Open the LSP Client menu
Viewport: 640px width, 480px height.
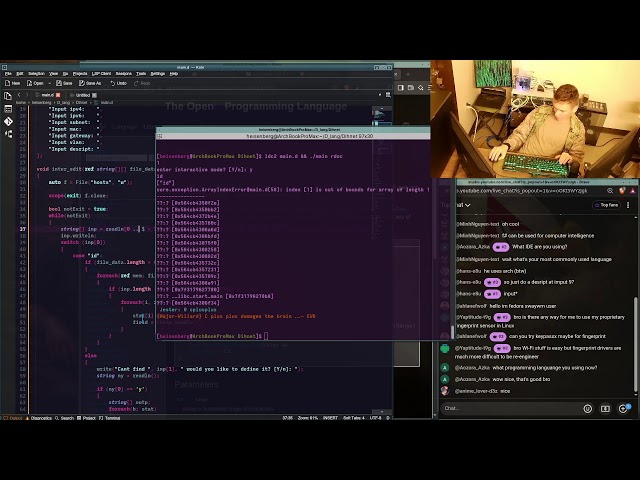(101, 74)
